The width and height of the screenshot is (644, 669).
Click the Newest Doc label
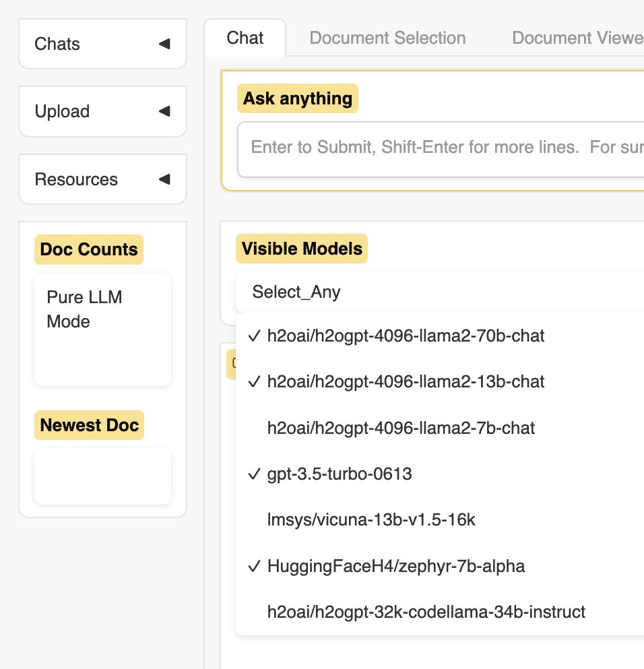[x=89, y=425]
